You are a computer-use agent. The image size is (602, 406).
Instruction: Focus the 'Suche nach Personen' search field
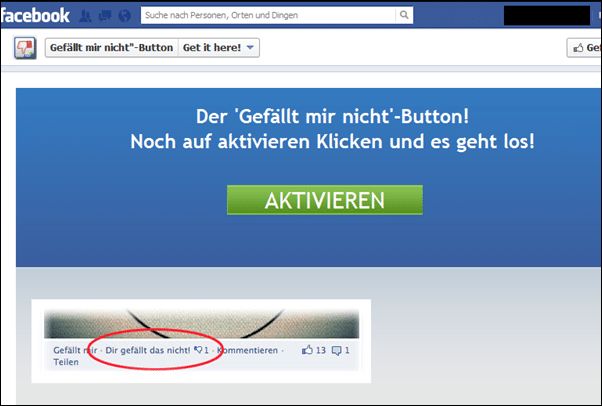coord(268,15)
